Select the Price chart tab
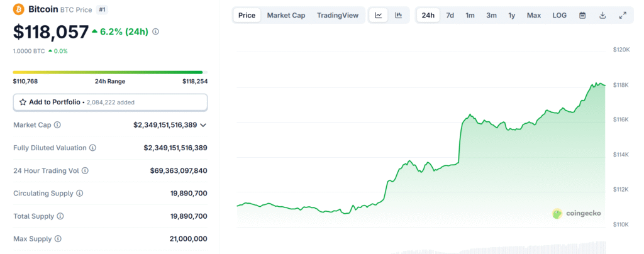Screen dimensions: 644x254 247,15
